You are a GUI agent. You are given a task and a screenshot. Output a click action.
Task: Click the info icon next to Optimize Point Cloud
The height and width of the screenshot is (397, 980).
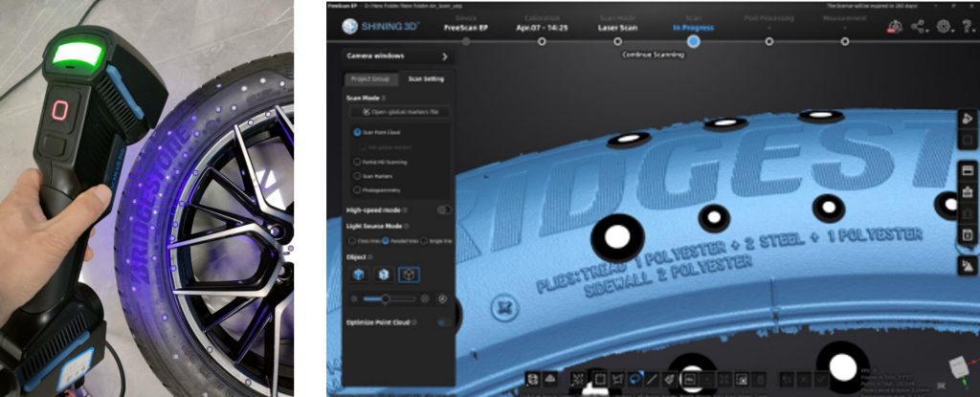tap(414, 322)
